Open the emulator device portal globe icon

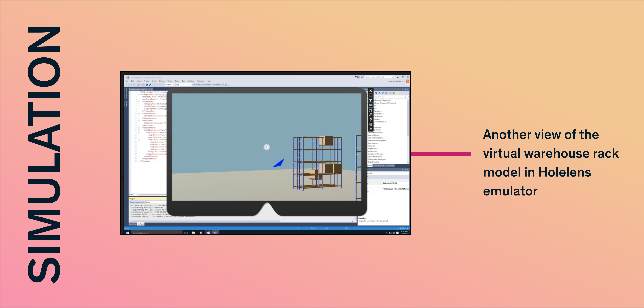point(371,124)
